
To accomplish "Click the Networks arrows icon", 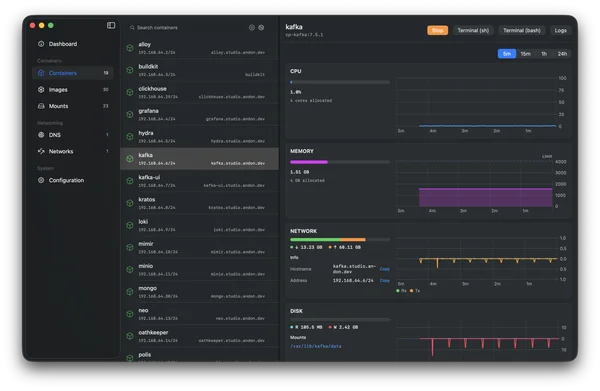I will pos(41,151).
